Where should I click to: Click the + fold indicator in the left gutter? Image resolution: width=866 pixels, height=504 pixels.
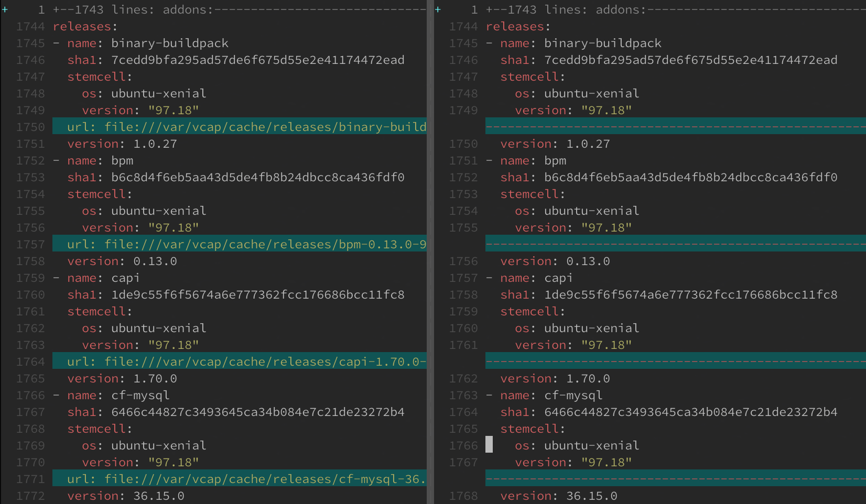(x=4, y=9)
